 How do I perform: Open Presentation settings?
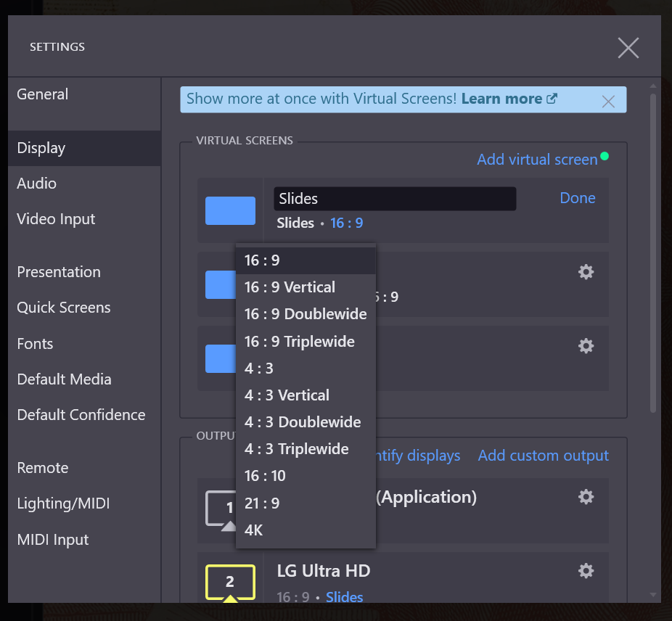tap(84, 272)
